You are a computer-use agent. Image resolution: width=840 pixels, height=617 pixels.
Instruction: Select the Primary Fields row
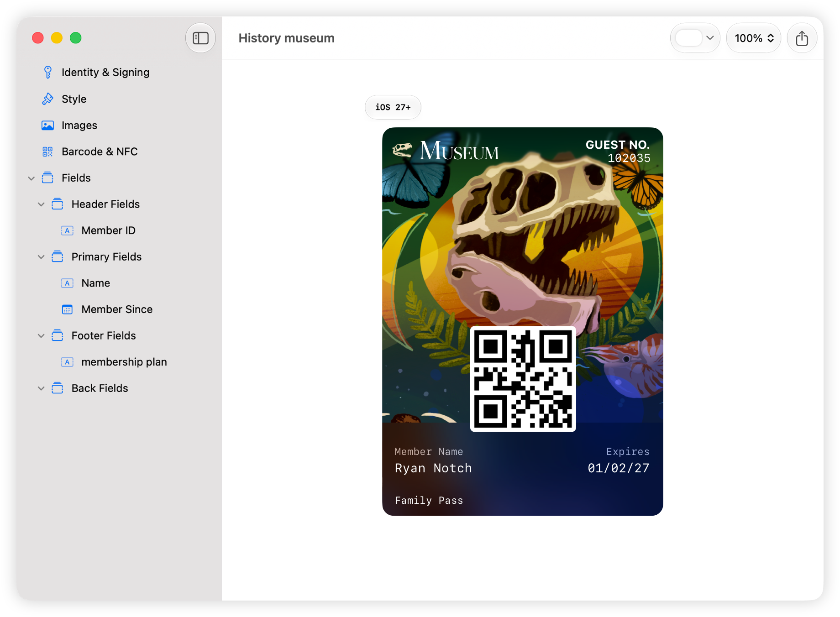tap(119, 256)
